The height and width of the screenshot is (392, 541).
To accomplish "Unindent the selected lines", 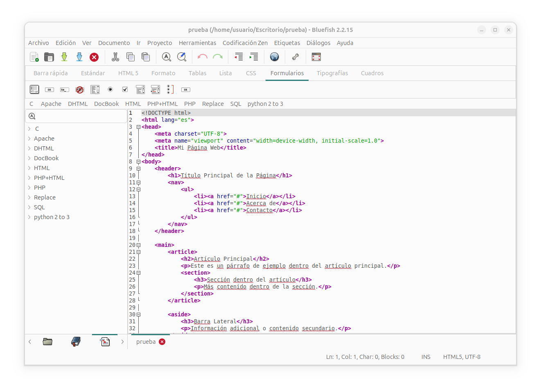I will click(x=239, y=57).
